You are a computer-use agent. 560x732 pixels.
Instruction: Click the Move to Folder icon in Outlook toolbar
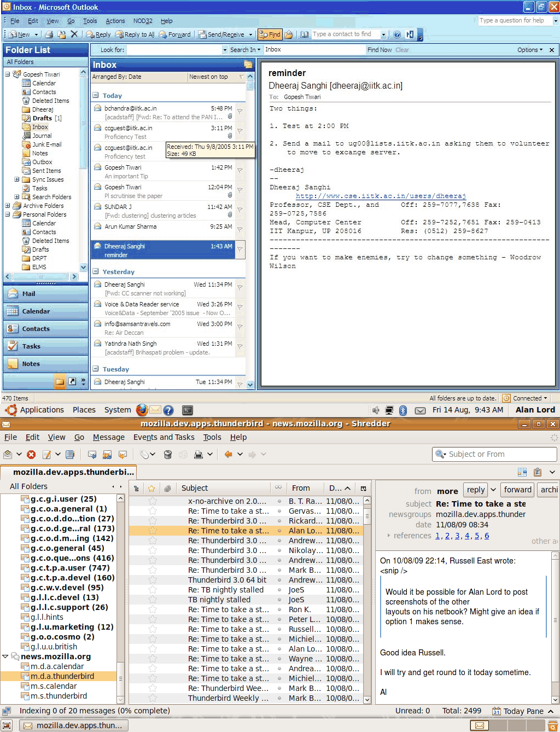click(x=62, y=34)
